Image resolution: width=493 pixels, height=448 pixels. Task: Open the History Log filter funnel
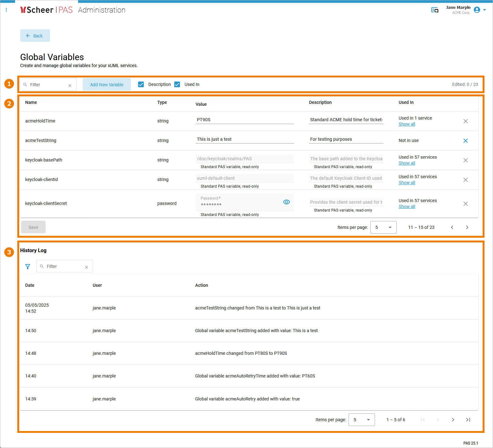(28, 267)
